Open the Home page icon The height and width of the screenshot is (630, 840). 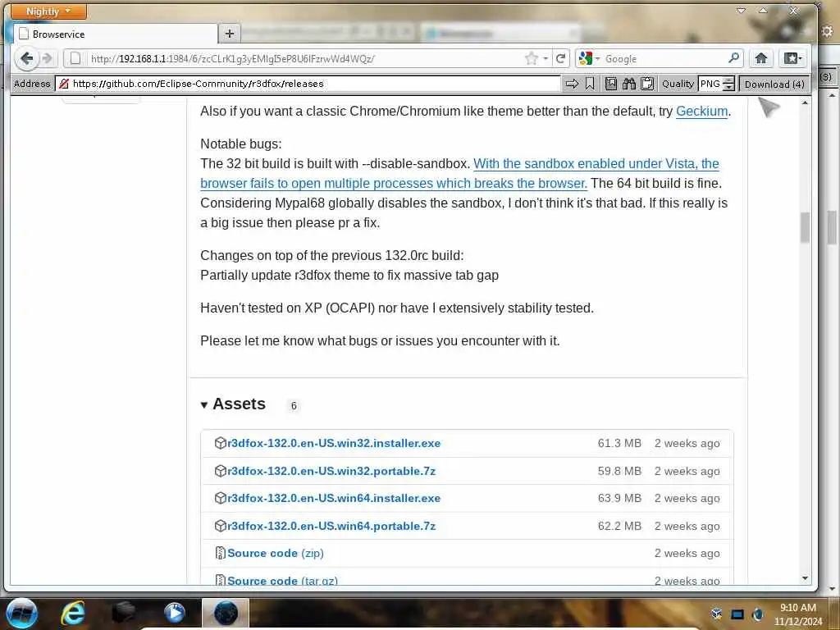[x=760, y=58]
